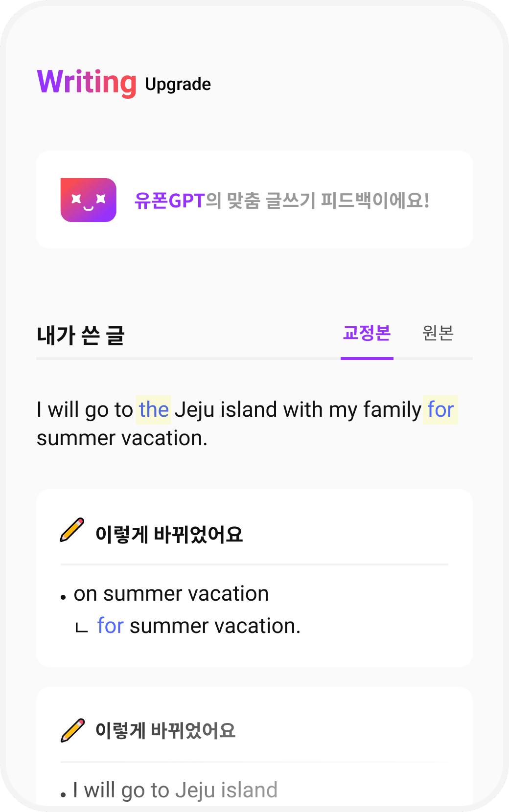Screen dimensions: 509x812
Task: Click the highlighted word "for" in sentence
Action: [x=440, y=409]
